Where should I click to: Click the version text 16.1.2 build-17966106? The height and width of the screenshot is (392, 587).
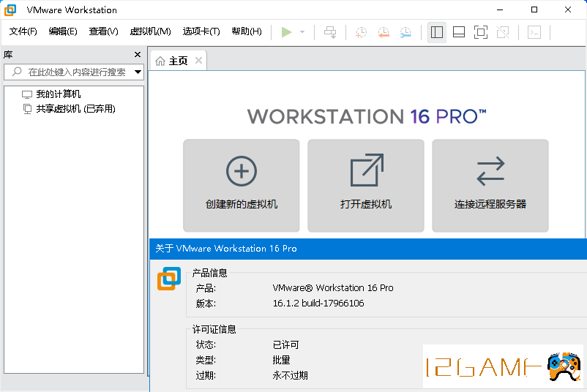(318, 303)
